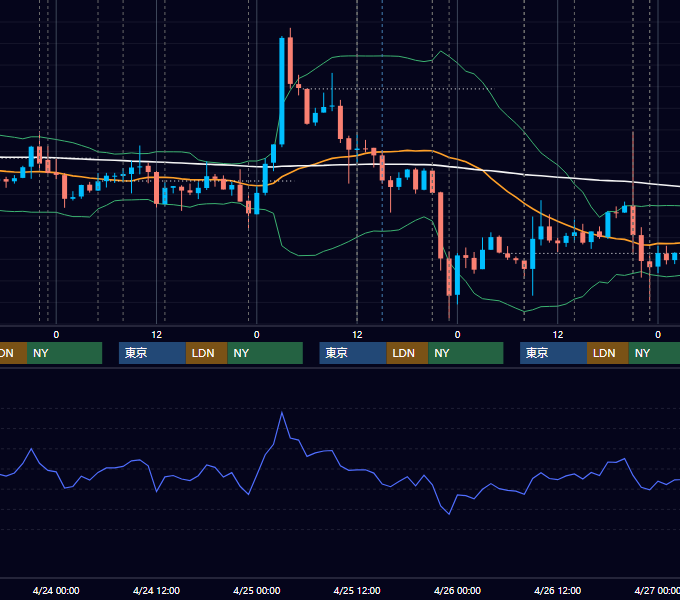Image resolution: width=680 pixels, height=600 pixels.
Task: Click the 4/24 00:00 time axis label
Action: [x=56, y=590]
